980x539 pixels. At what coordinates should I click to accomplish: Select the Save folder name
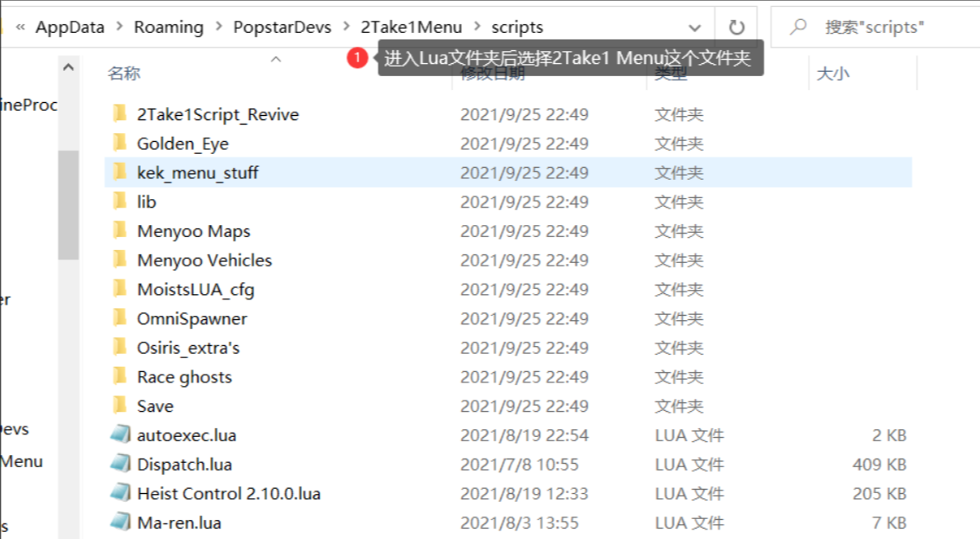155,407
